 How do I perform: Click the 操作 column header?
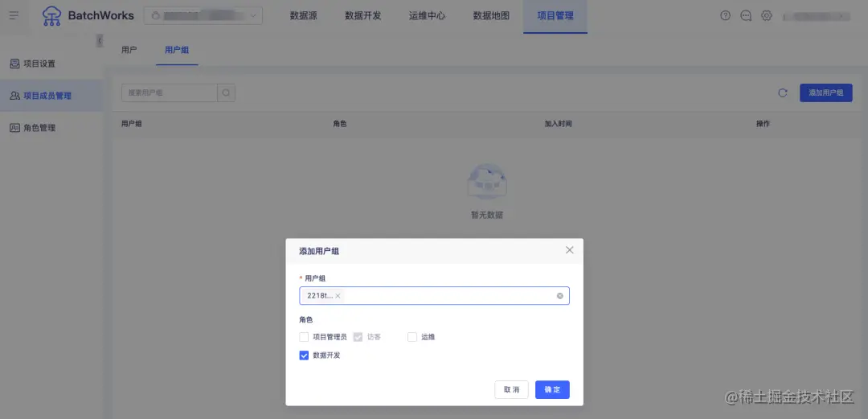point(763,124)
